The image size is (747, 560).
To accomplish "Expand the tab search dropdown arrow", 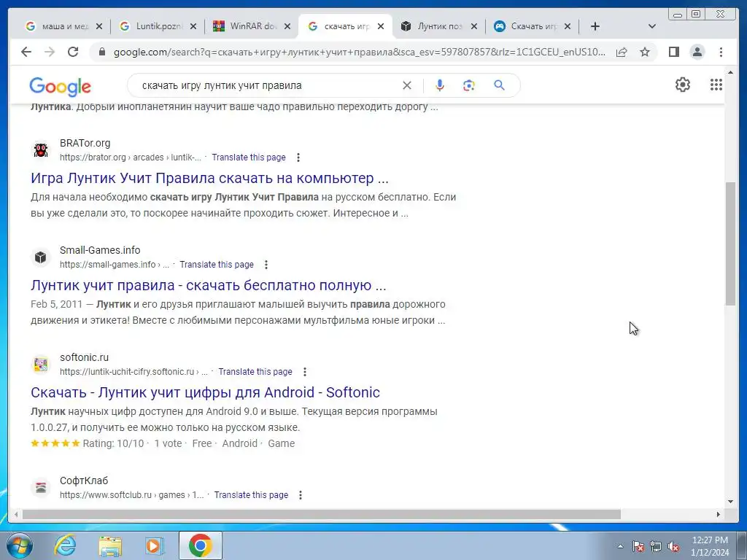I will (652, 26).
